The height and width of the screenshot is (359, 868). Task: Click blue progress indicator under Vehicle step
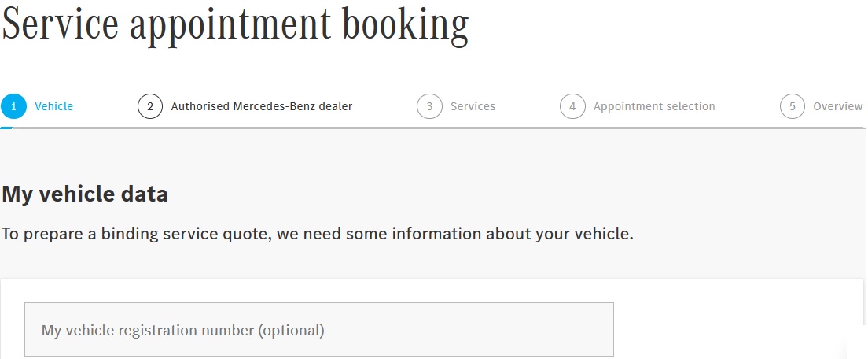click(x=6, y=128)
